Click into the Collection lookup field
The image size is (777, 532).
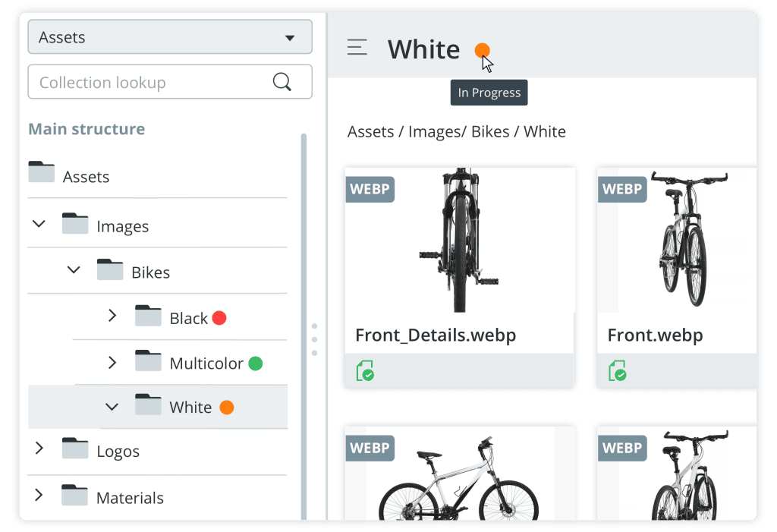click(x=152, y=82)
